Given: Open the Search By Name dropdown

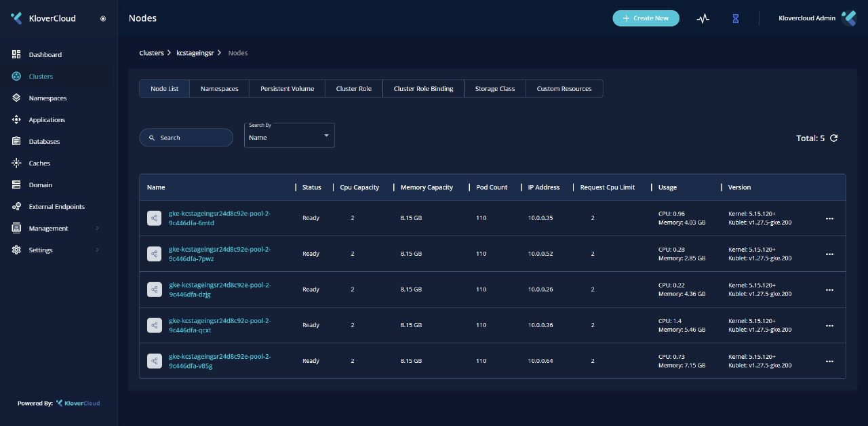Looking at the screenshot, I should tap(290, 136).
